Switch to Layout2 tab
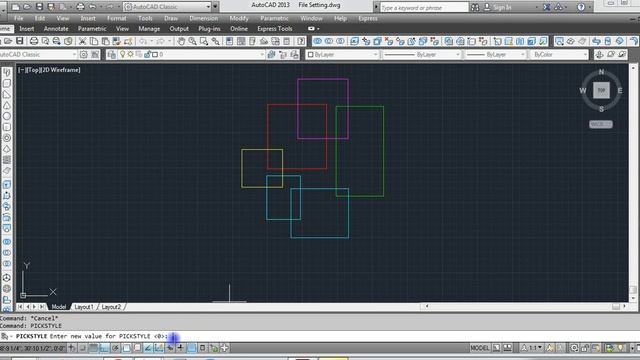 pyautogui.click(x=111, y=307)
